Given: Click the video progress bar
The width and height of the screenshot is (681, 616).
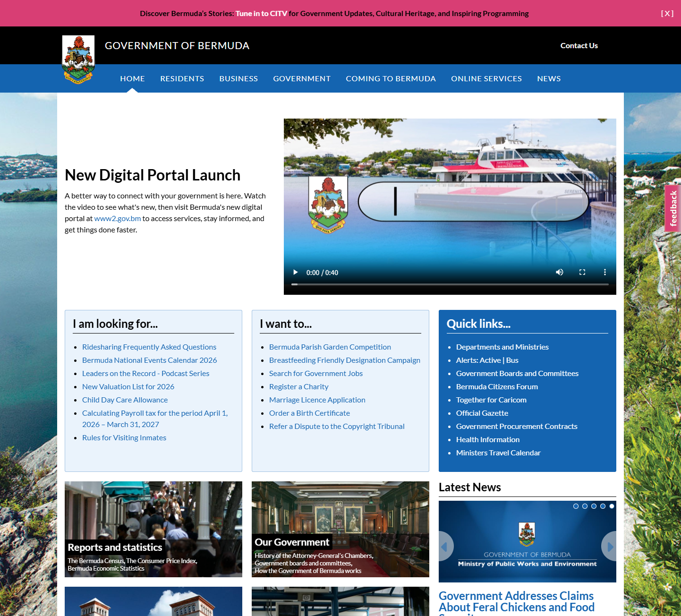Looking at the screenshot, I should point(450,284).
